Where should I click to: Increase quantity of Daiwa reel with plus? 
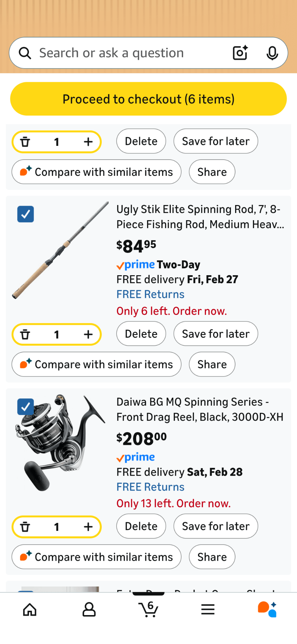88,527
